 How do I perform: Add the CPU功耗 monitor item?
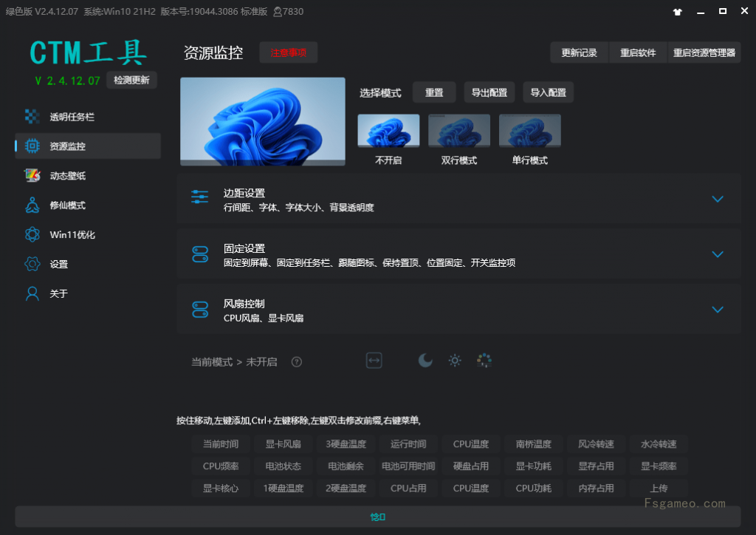(x=534, y=488)
